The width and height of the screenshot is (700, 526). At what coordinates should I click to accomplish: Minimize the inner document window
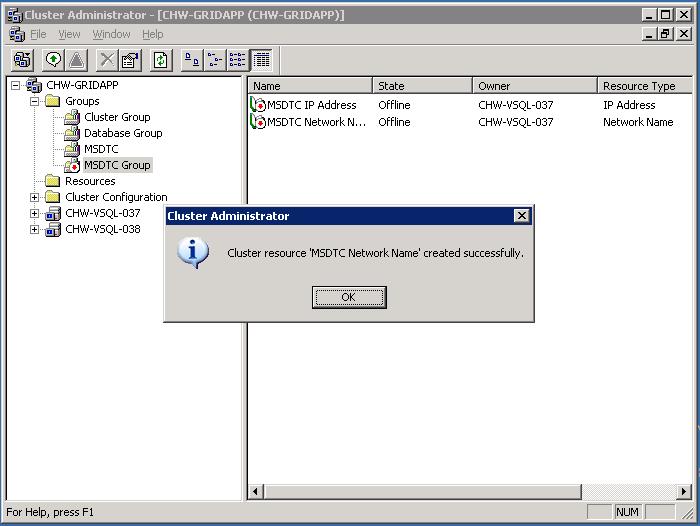click(x=650, y=34)
